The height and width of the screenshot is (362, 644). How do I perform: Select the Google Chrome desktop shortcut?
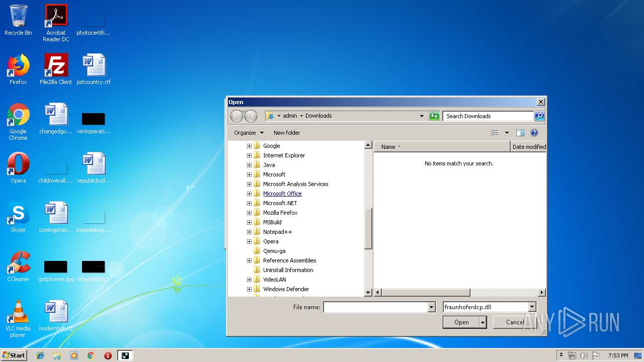(x=18, y=122)
